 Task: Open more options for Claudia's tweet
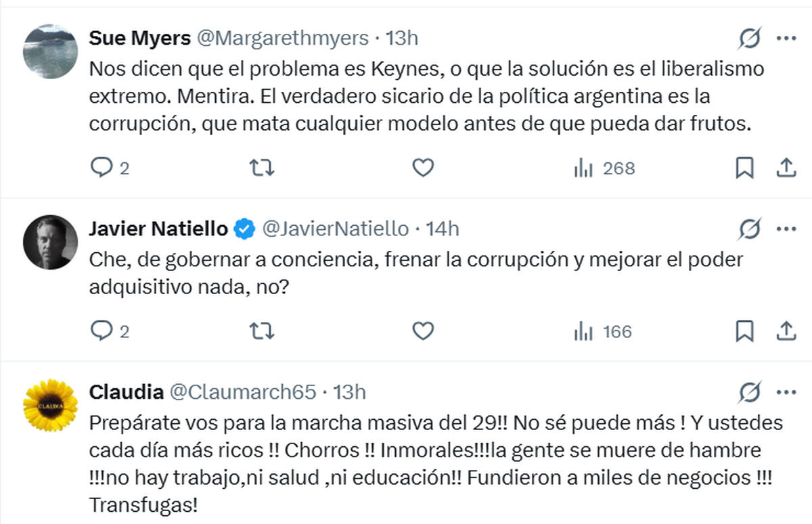(786, 391)
